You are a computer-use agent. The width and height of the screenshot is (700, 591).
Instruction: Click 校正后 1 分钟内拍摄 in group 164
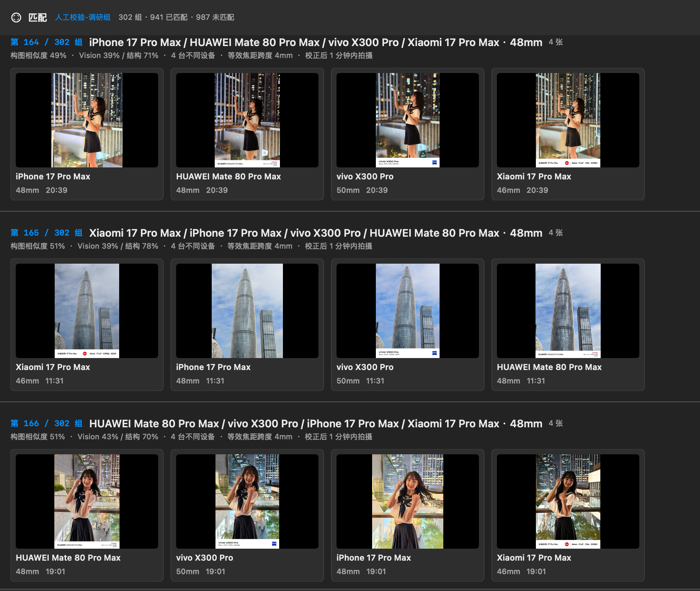tap(339, 55)
